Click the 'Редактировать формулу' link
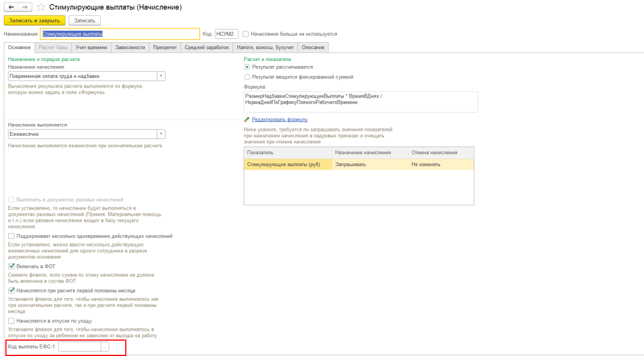The width and height of the screenshot is (644, 356). 279,119
